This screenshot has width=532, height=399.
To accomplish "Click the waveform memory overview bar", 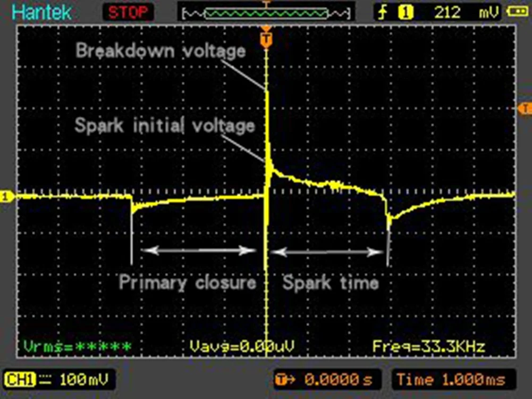I will 266,12.
